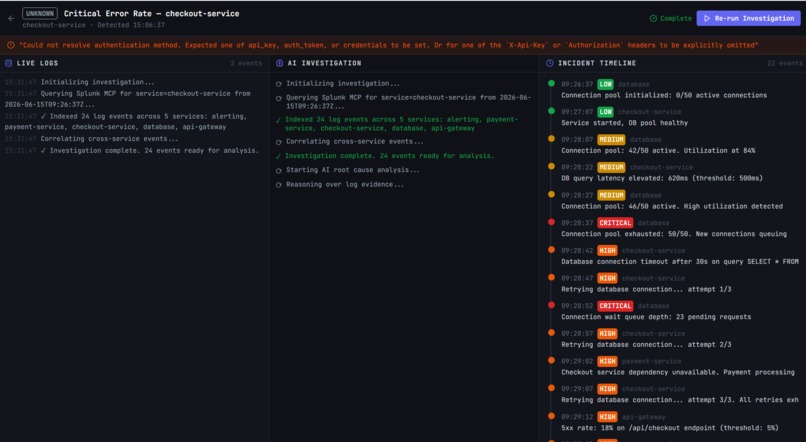Click the Re-run Investigation button
This screenshot has width=806, height=442.
(748, 18)
